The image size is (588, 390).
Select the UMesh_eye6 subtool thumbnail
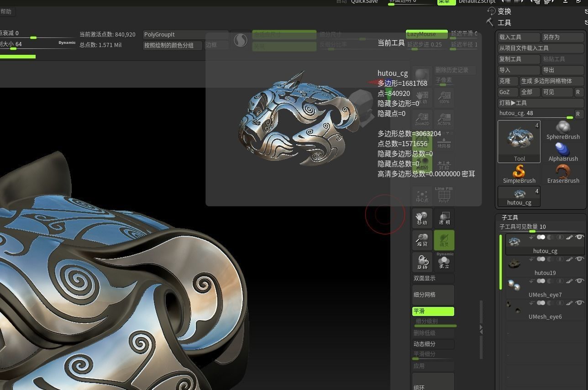514,308
